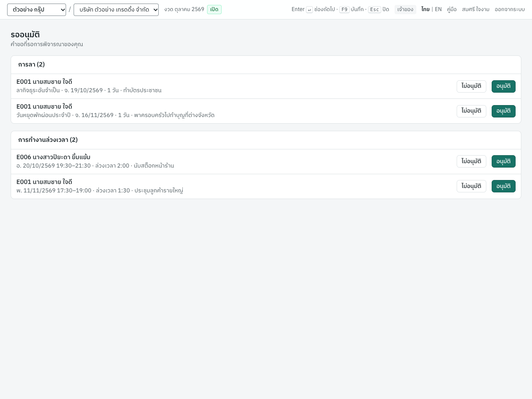Click the วันหยุดพักผ่อนประจำปี leave details line
The image size is (532, 399).
click(x=115, y=115)
